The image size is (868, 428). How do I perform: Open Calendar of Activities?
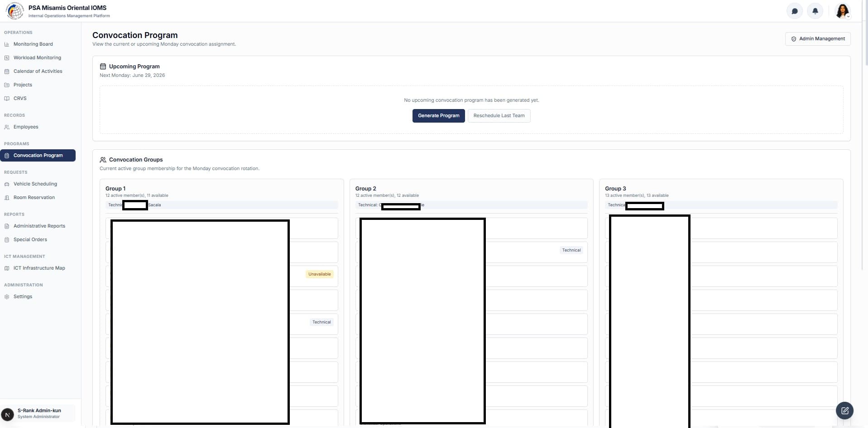(38, 71)
